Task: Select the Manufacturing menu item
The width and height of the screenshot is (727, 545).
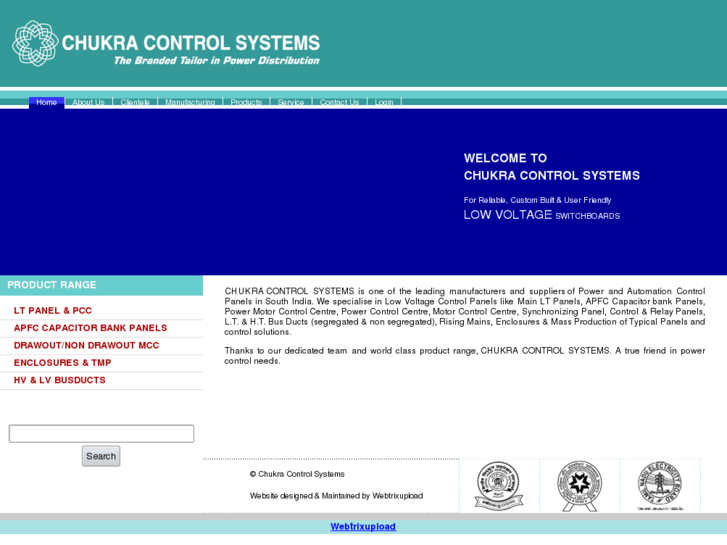Action: pyautogui.click(x=190, y=102)
